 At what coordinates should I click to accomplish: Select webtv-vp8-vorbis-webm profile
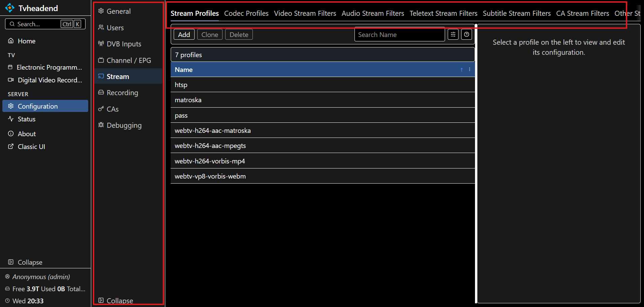pos(323,176)
